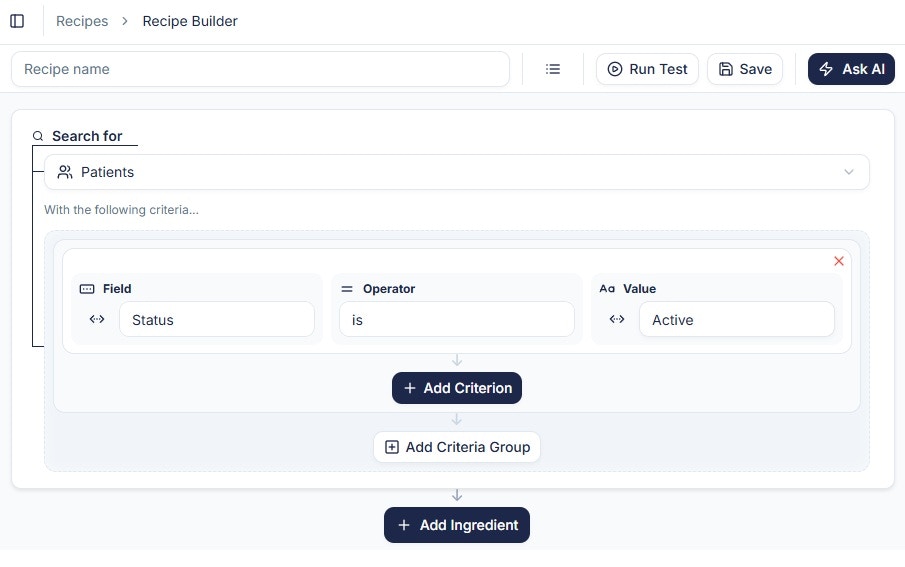Save the recipe

click(745, 69)
